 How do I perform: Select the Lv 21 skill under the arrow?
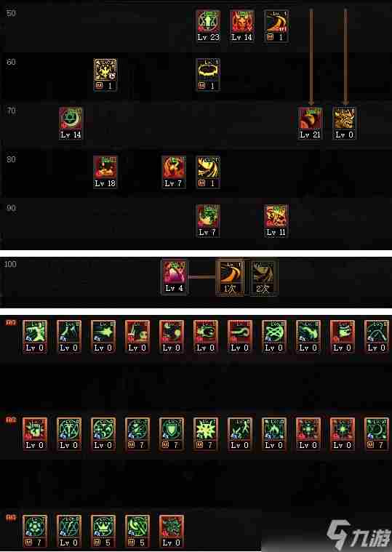(x=310, y=124)
